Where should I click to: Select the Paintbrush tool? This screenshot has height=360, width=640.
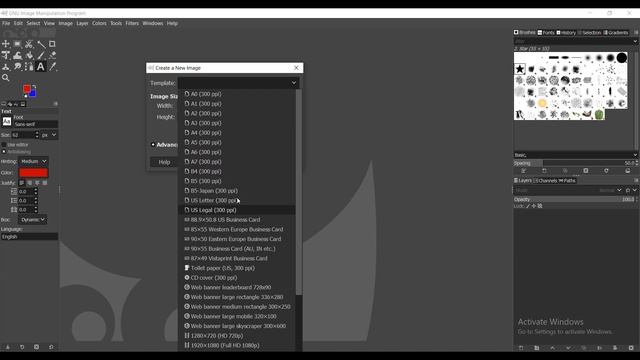tap(41, 55)
